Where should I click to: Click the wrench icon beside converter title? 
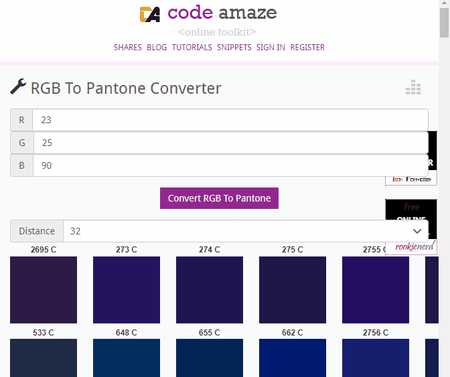pos(18,87)
